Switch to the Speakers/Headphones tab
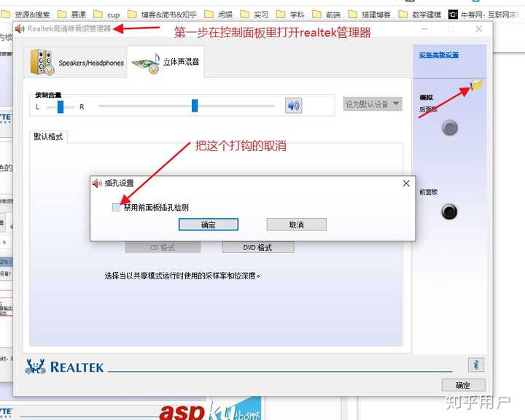Screen dimensions: 525x420 pos(76,63)
